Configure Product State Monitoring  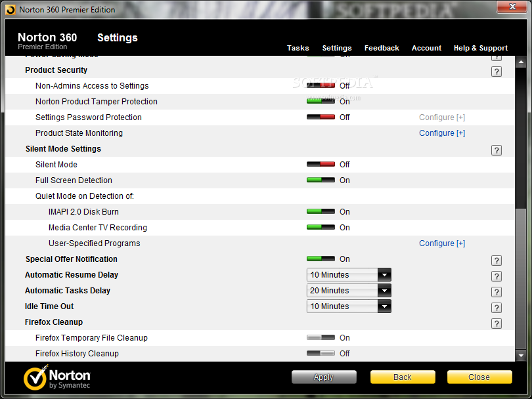click(442, 133)
